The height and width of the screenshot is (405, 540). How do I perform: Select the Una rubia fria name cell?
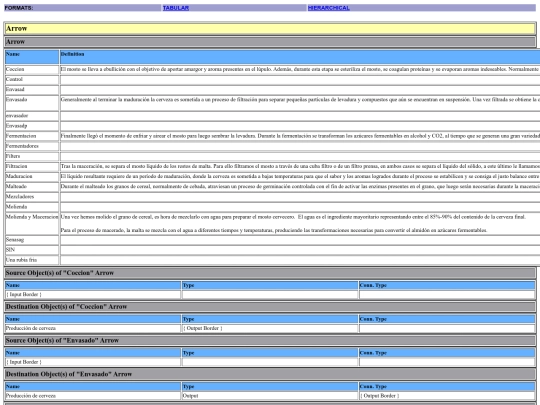[32, 260]
